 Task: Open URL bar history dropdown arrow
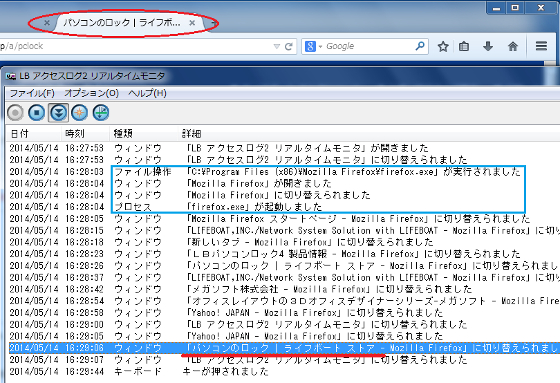[x=276, y=46]
